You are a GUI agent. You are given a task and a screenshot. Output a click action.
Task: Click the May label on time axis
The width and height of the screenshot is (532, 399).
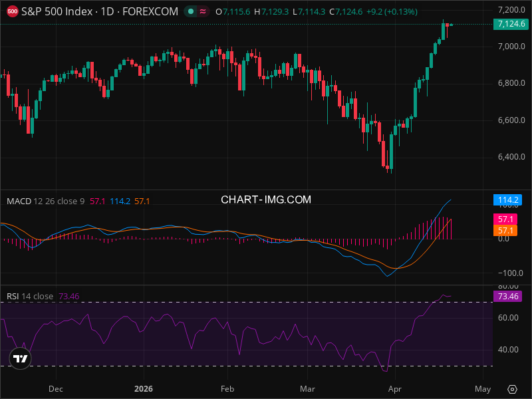[x=483, y=389]
